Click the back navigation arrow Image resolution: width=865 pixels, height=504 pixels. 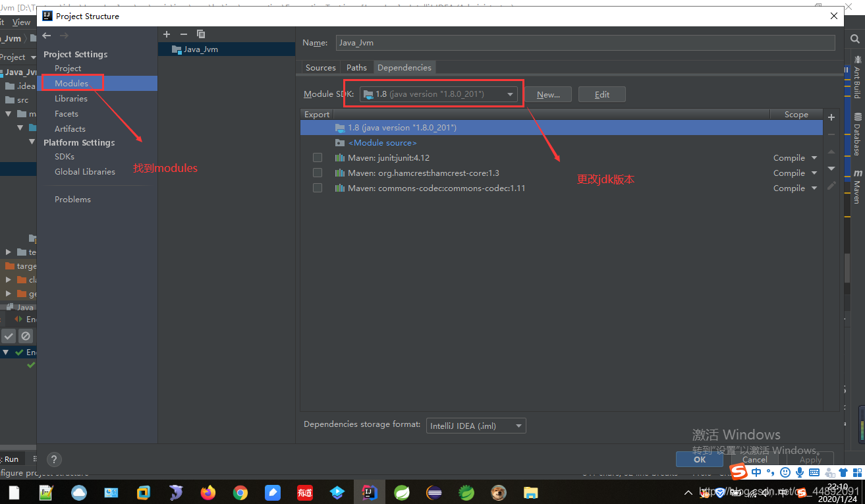pos(46,36)
